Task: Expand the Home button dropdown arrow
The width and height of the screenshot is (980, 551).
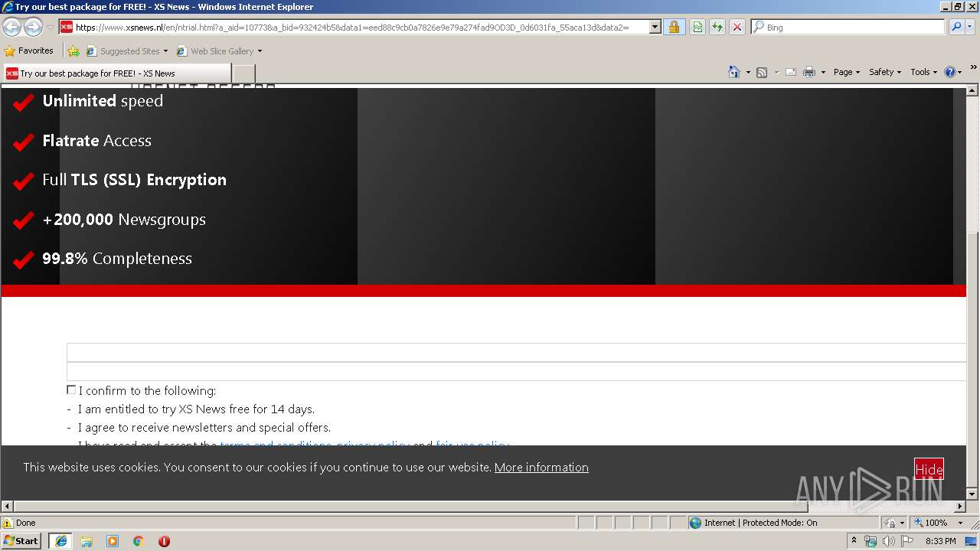Action: (747, 72)
